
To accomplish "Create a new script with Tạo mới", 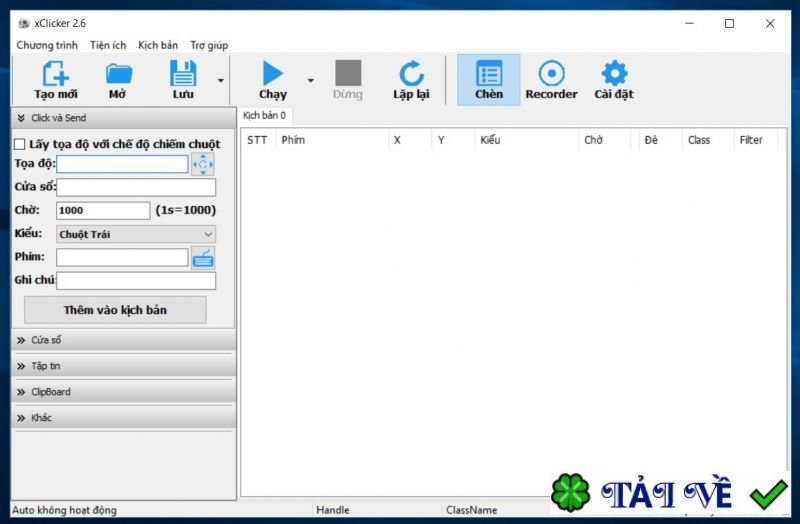I will click(56, 80).
